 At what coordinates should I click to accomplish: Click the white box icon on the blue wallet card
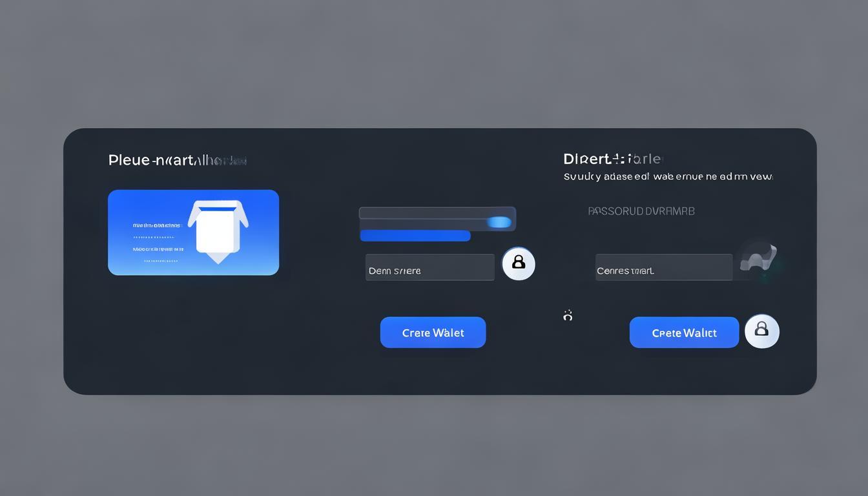point(217,231)
